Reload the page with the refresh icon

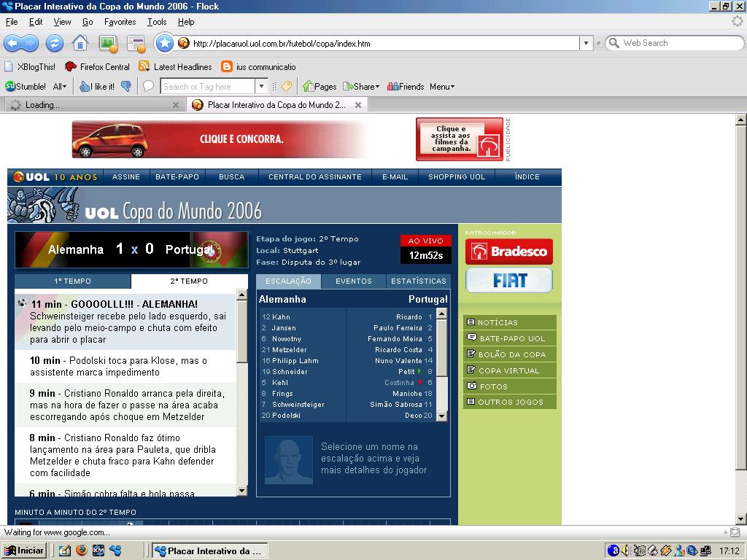(x=55, y=43)
